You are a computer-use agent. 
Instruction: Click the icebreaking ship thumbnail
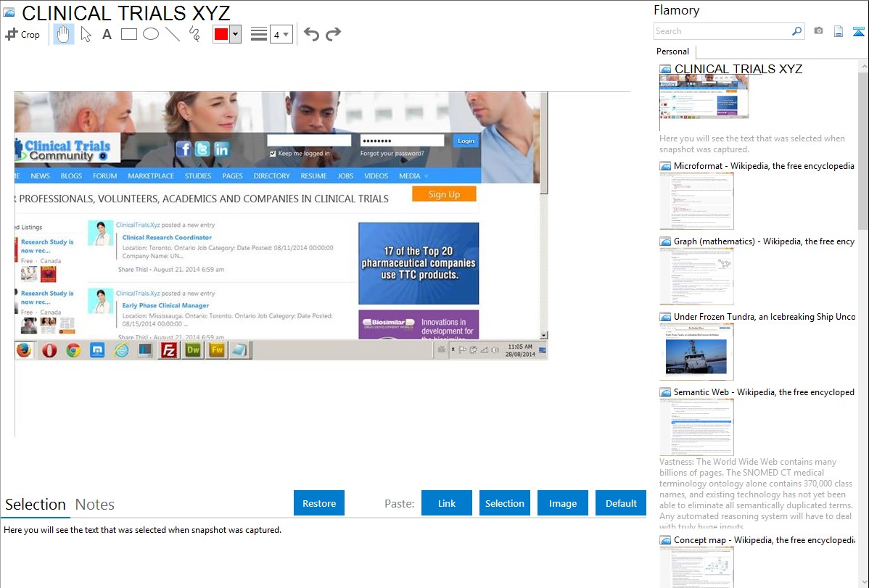click(696, 352)
